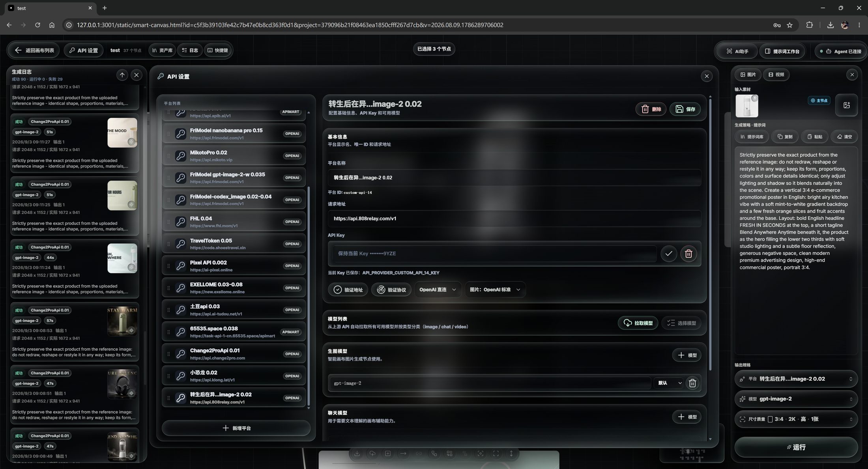Open API 设置 from the top toolbar
Viewport: 868px width, 469px height.
pyautogui.click(x=84, y=50)
